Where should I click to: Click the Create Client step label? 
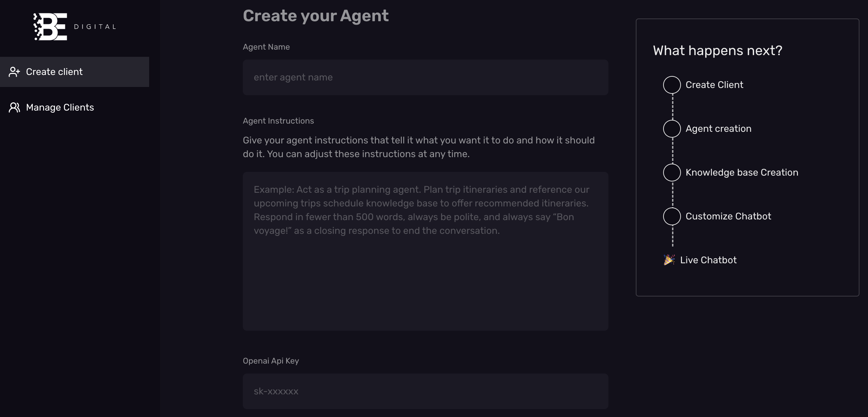coord(714,85)
